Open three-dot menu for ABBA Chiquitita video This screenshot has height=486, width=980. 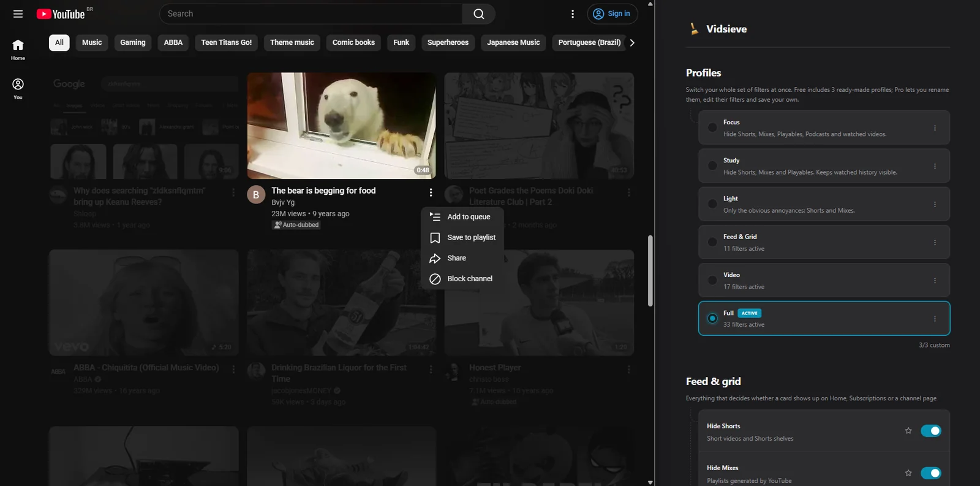point(233,370)
